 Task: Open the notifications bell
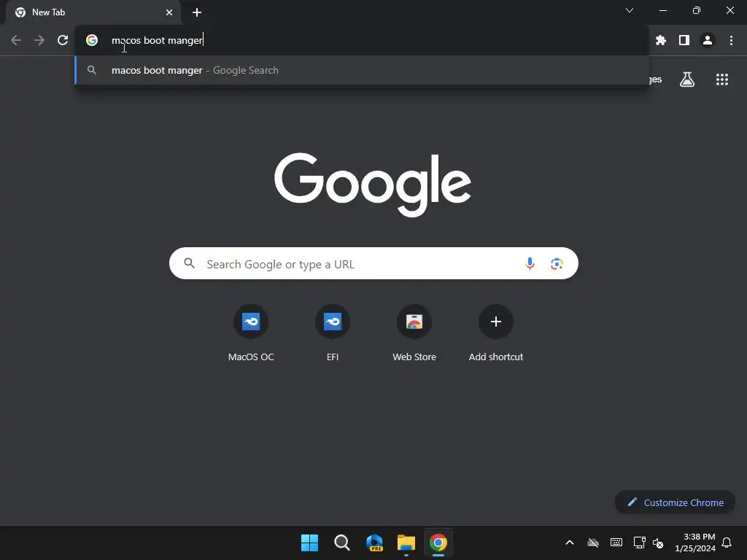[727, 542]
